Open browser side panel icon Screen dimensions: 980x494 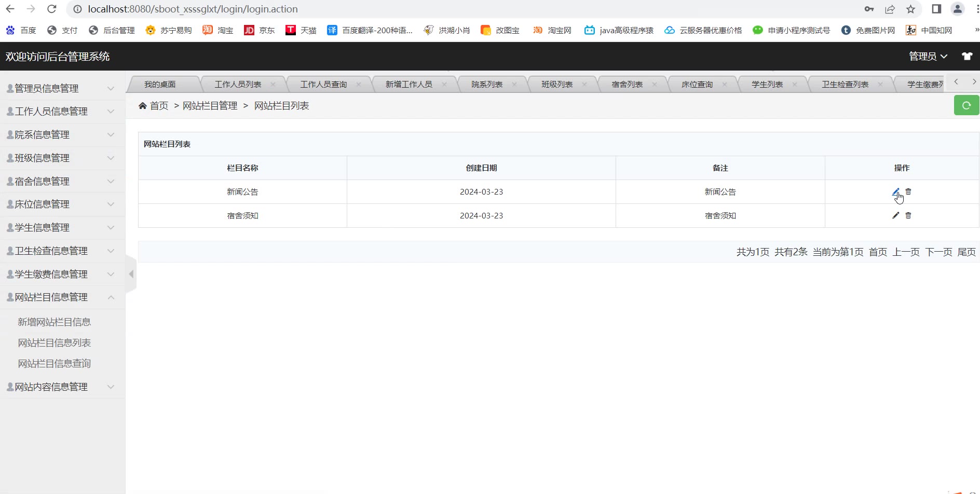[x=936, y=9]
